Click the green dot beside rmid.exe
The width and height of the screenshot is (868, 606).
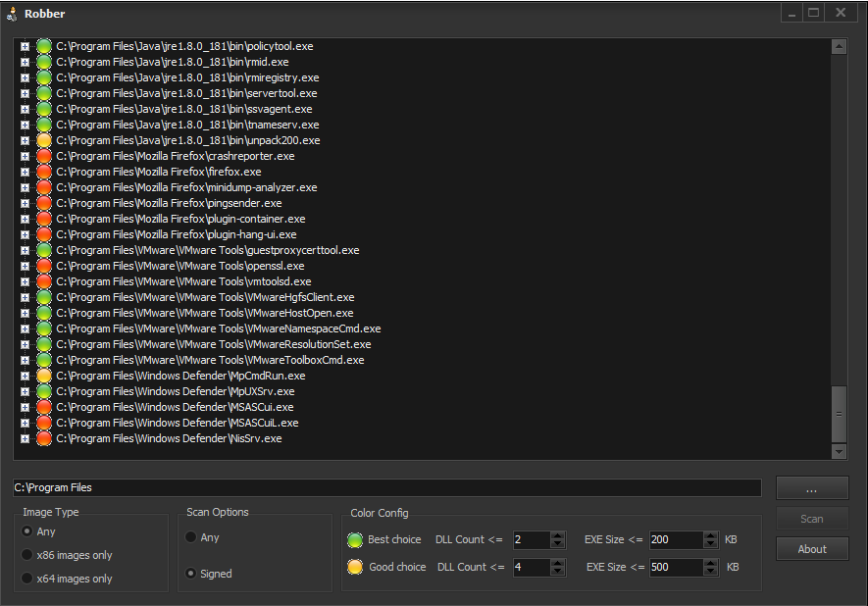(x=44, y=62)
